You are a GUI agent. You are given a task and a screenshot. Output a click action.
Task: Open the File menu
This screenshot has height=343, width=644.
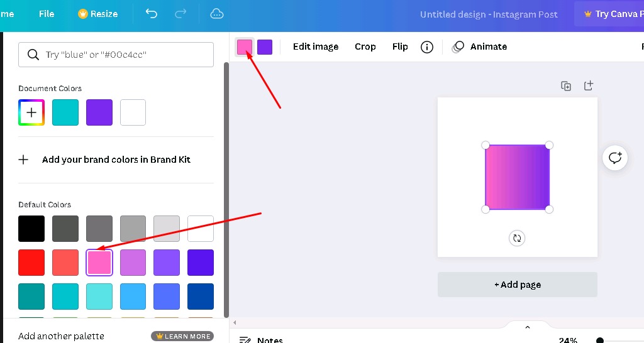pyautogui.click(x=47, y=14)
